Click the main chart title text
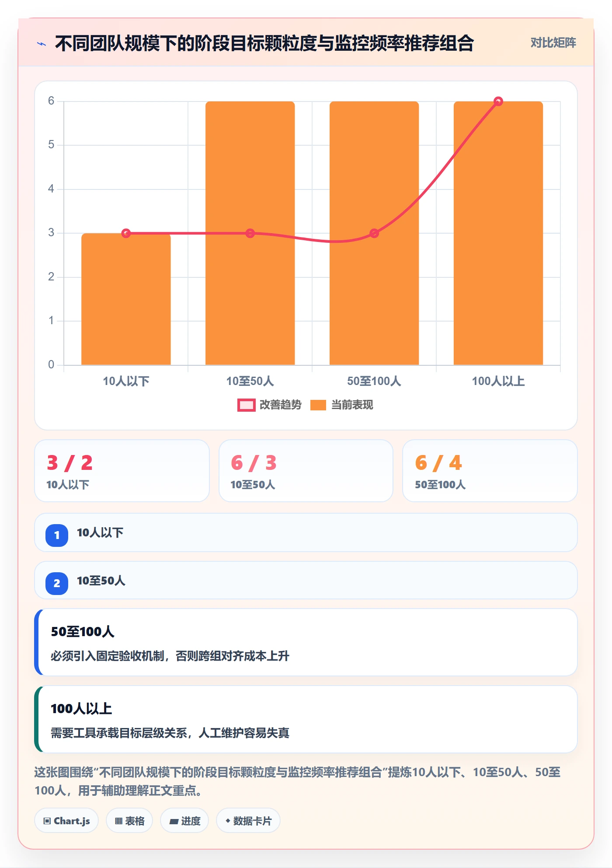 264,43
